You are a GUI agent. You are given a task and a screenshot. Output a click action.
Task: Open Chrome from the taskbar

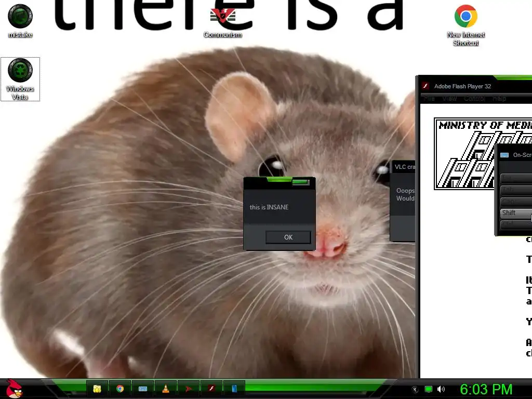coord(120,389)
